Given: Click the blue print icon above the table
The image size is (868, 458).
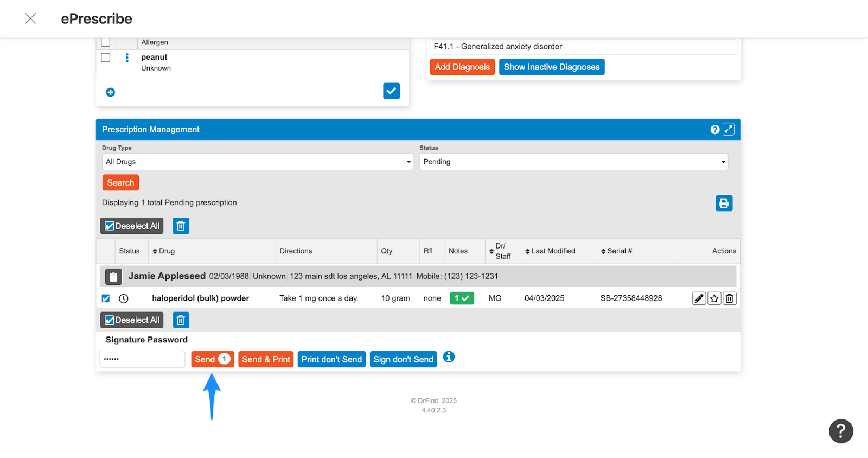Looking at the screenshot, I should coord(724,203).
